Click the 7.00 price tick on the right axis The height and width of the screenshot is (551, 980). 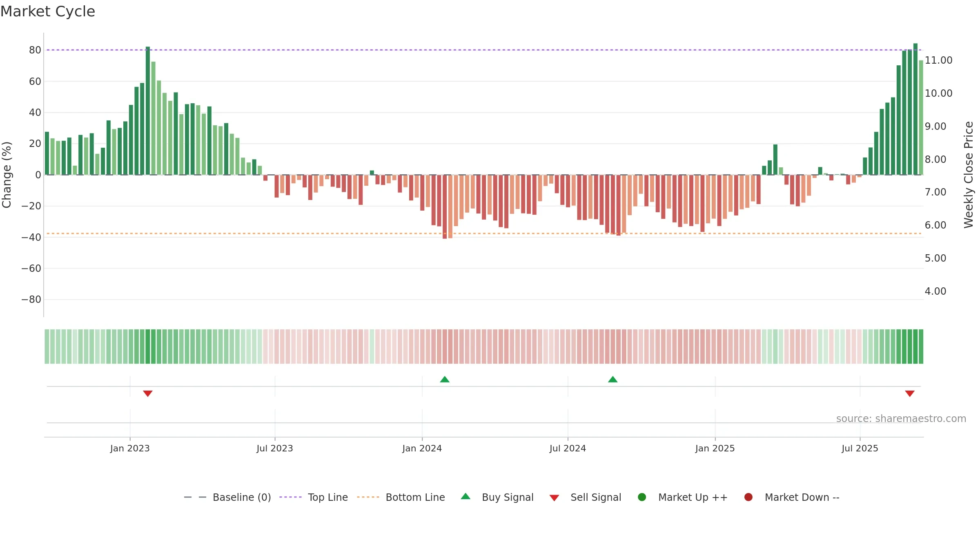pyautogui.click(x=935, y=192)
